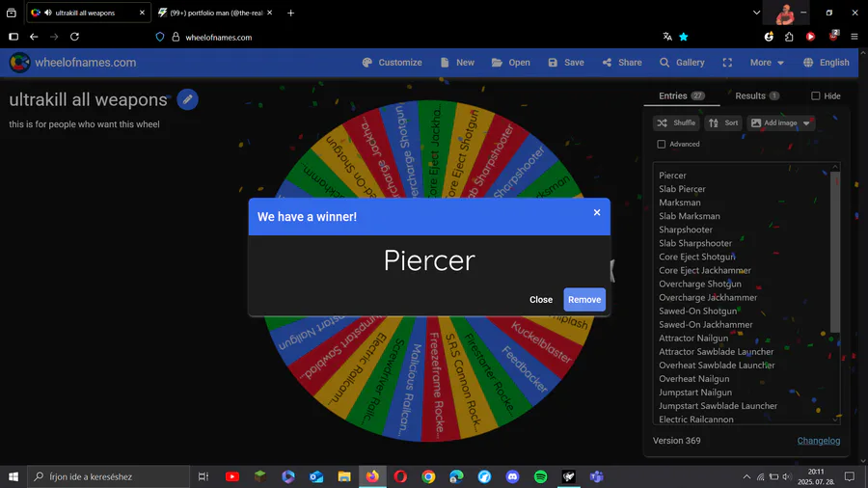Viewport: 868px width, 488px height.
Task: Enter fullscreen mode via the fullscreen icon
Action: tap(727, 63)
